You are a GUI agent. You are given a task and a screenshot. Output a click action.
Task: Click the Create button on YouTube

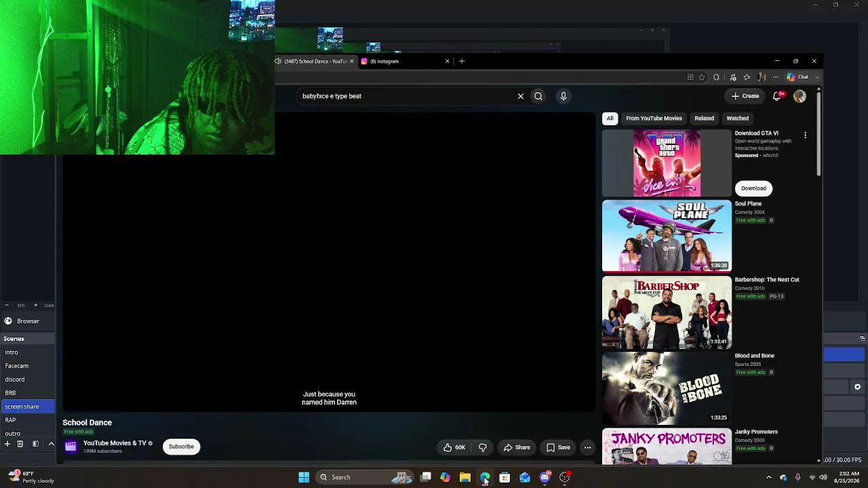pos(745,96)
